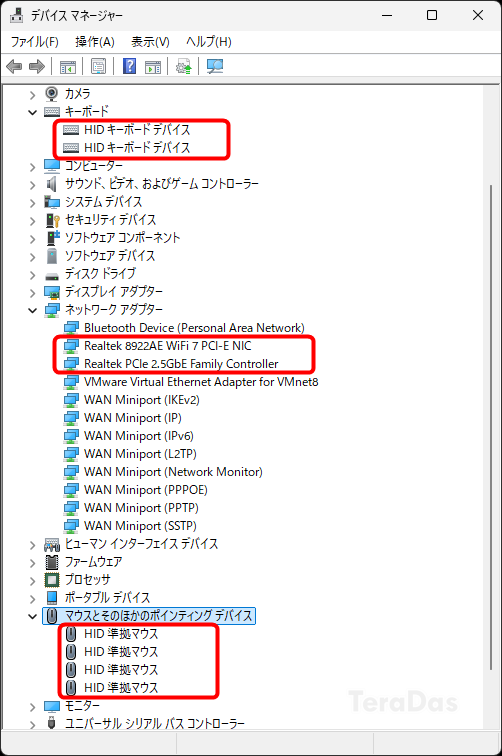
Task: Click the vertical scrollbar of device tree
Action: (x=491, y=427)
